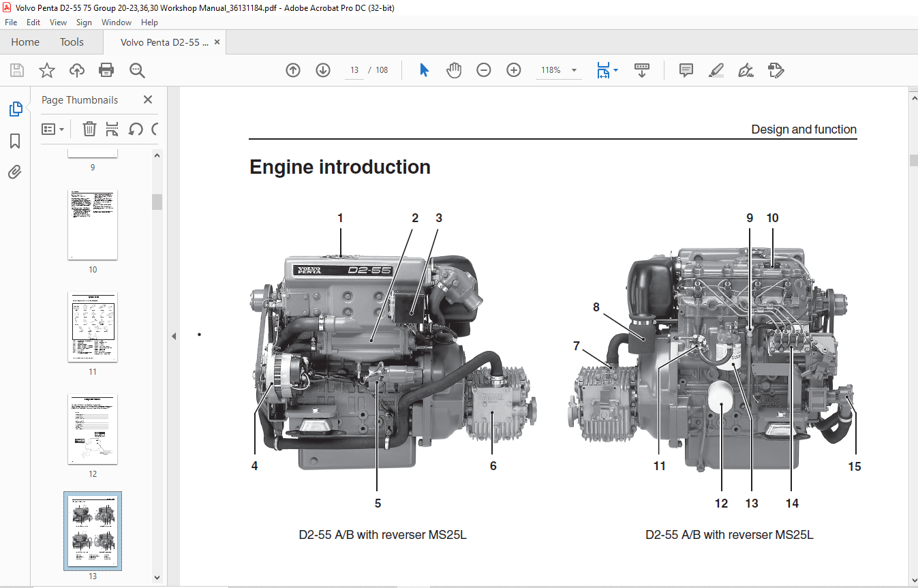Go to the next page with the down arrow
This screenshot has height=588, width=918.
pos(323,70)
